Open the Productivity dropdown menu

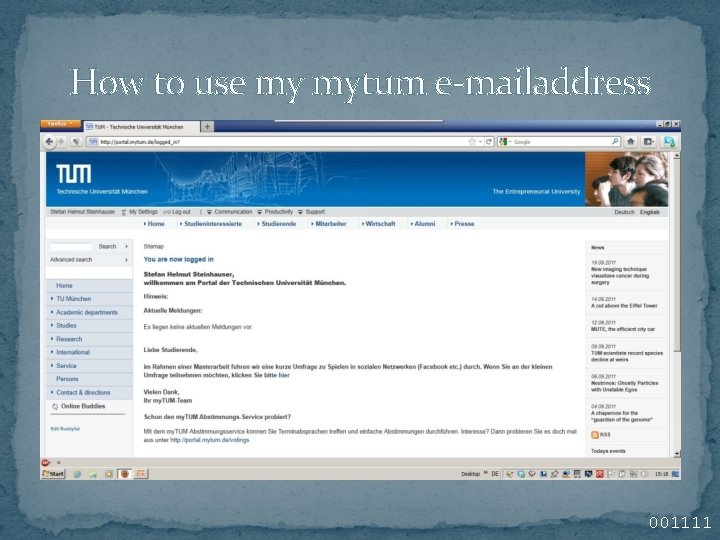[x=275, y=212]
